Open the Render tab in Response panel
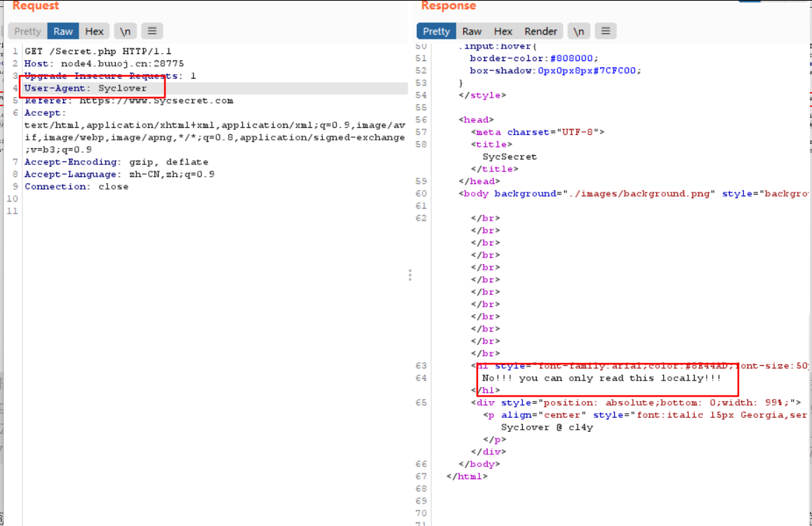 tap(540, 31)
